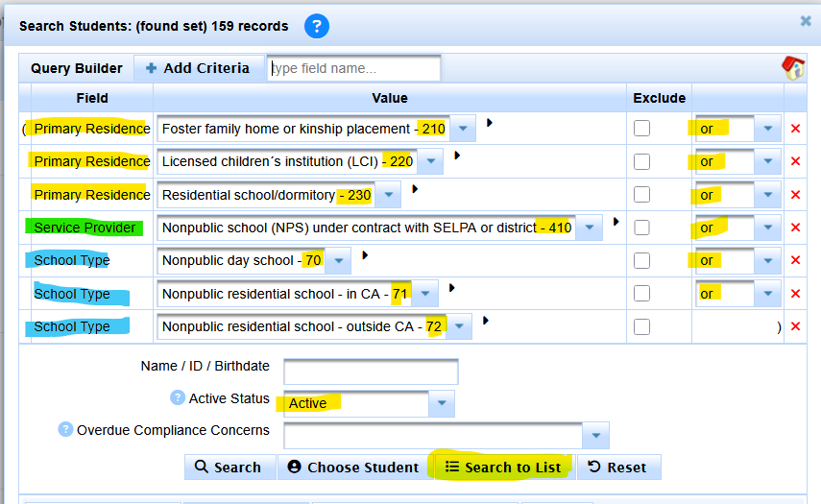The image size is (821, 504).
Task: Delete the Residential school/dormitory criteria row
Action: click(x=795, y=195)
